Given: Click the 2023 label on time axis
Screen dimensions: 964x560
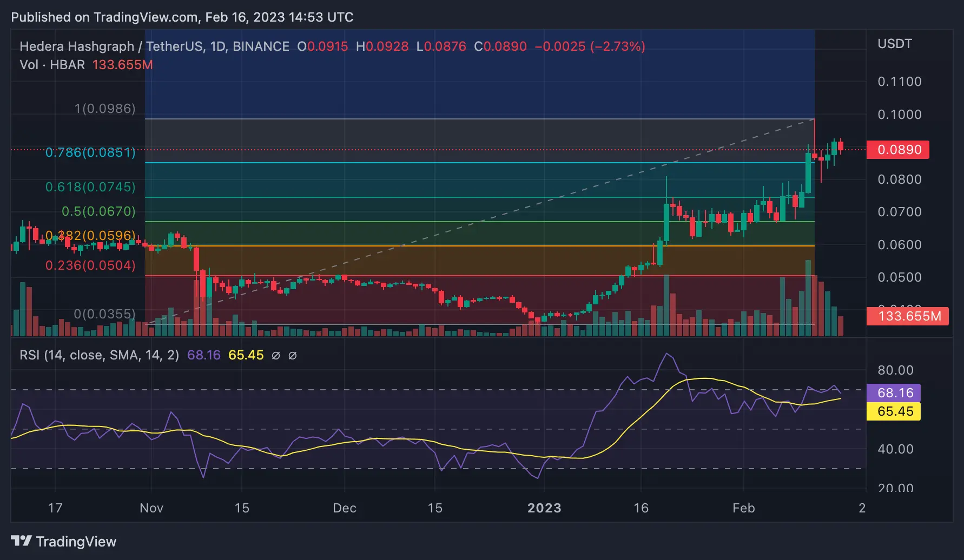Looking at the screenshot, I should [544, 508].
